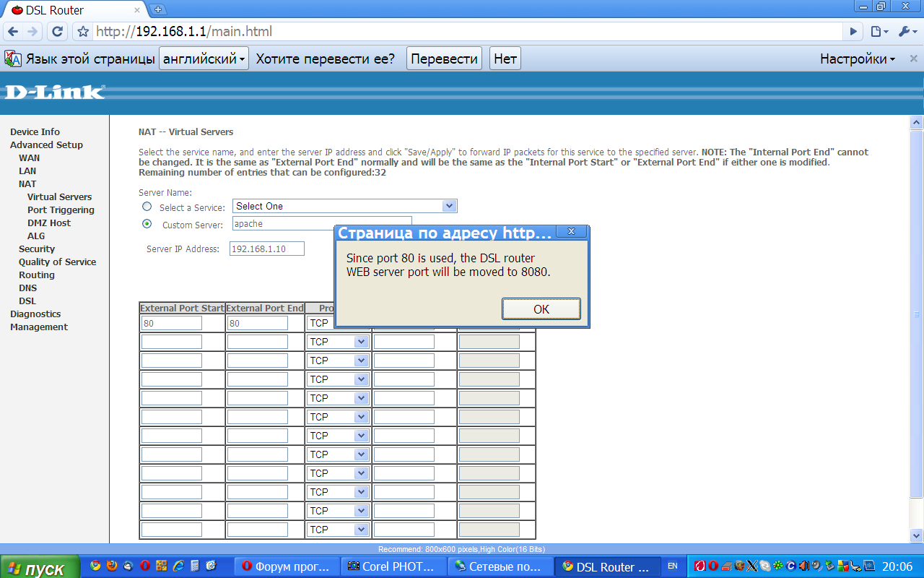Viewport: 924px width, 578px height.
Task: Open the Management section
Action: [39, 327]
